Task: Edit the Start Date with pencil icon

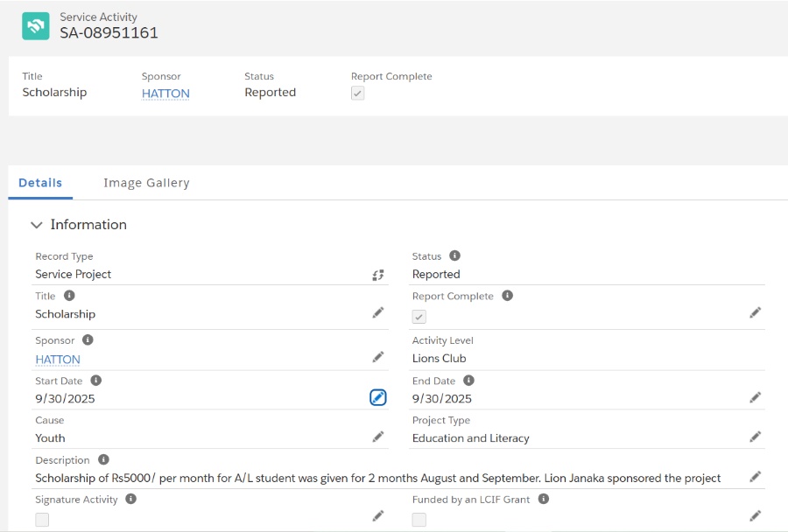Action: 377,397
